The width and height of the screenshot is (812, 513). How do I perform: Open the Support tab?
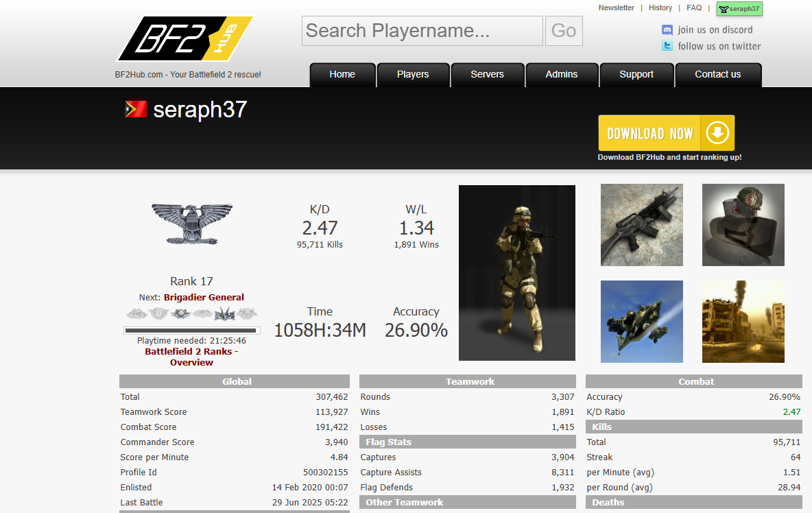click(x=636, y=75)
